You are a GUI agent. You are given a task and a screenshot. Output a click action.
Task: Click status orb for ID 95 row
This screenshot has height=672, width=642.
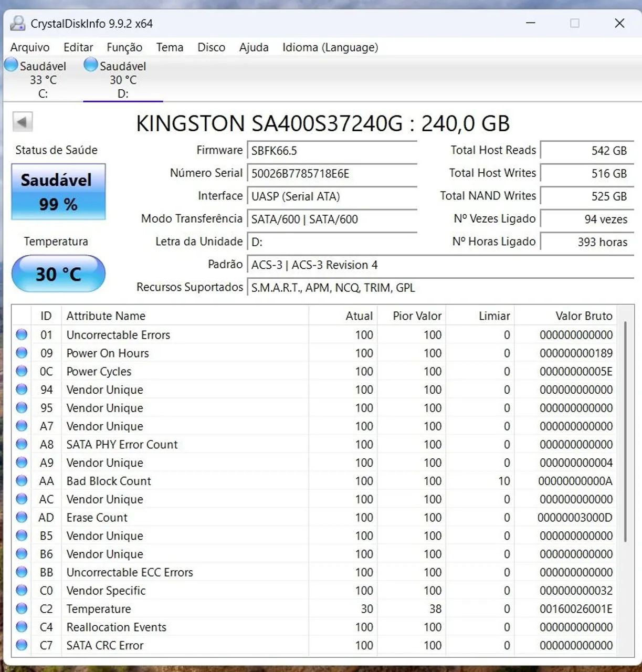(x=22, y=407)
